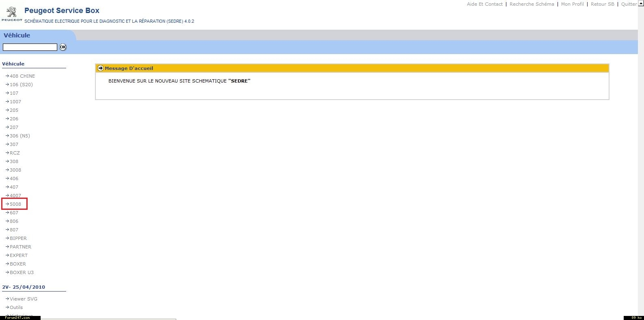Select the 5008 vehicle
The width and height of the screenshot is (644, 320).
pos(15,204)
